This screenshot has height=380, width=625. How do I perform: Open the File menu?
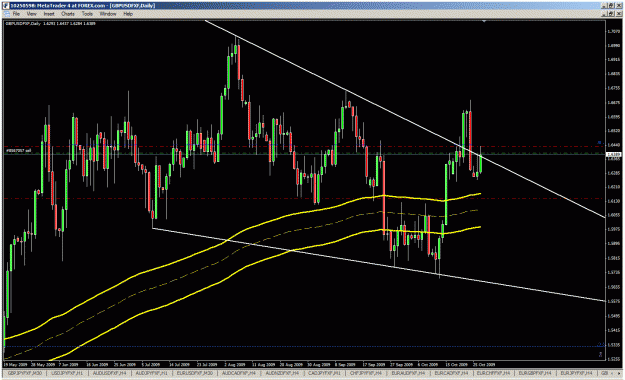tap(16, 14)
